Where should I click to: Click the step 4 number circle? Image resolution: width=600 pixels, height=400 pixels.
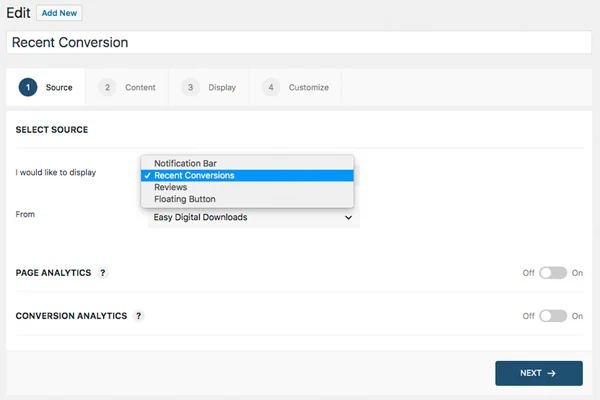(271, 87)
